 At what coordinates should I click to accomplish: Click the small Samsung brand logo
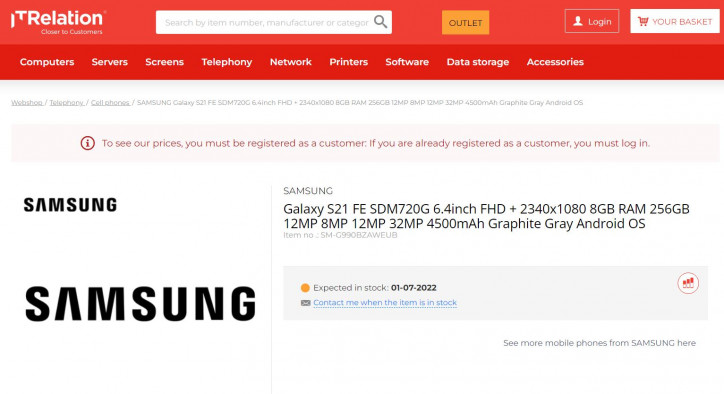tap(70, 205)
